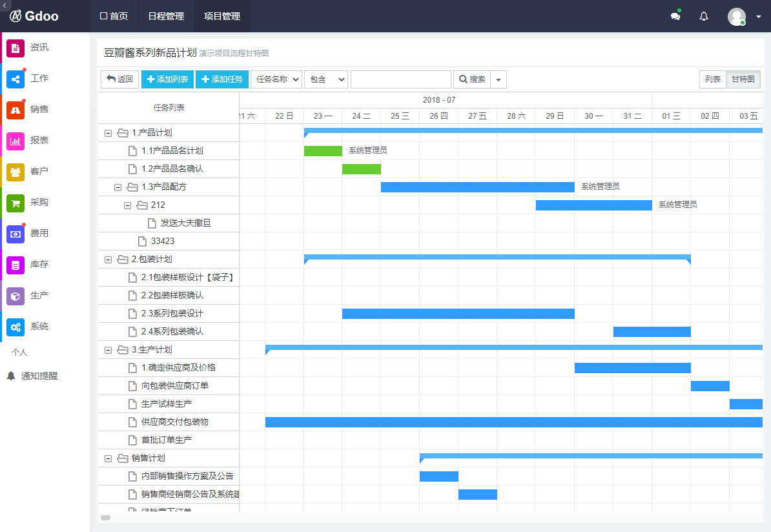Open the 采购 shopping cart icon

[15, 203]
